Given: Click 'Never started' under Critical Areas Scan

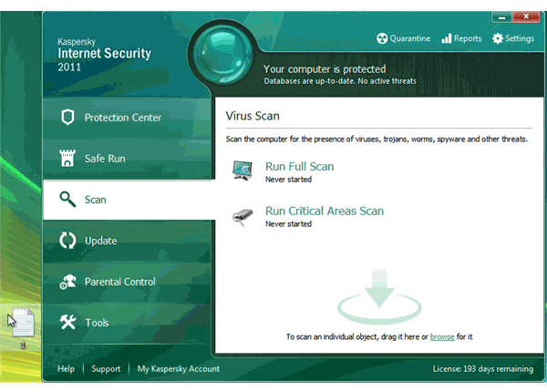Looking at the screenshot, I should tap(288, 224).
